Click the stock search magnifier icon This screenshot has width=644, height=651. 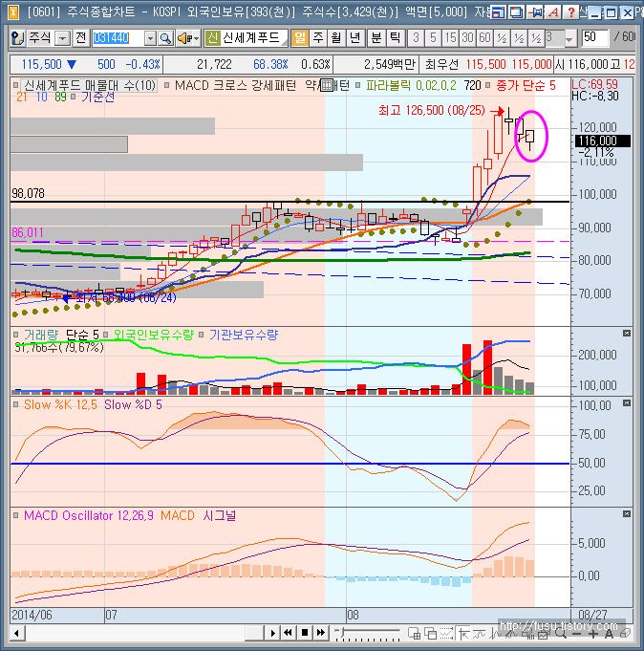pyautogui.click(x=165, y=38)
